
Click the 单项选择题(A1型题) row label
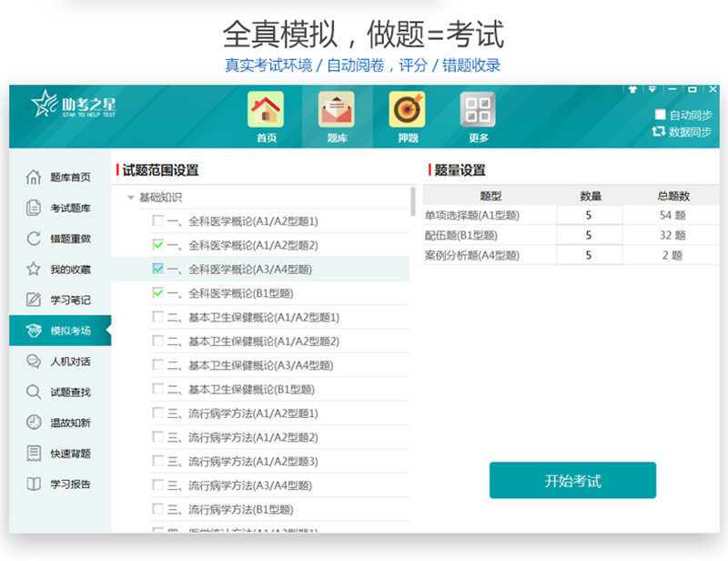pos(471,215)
